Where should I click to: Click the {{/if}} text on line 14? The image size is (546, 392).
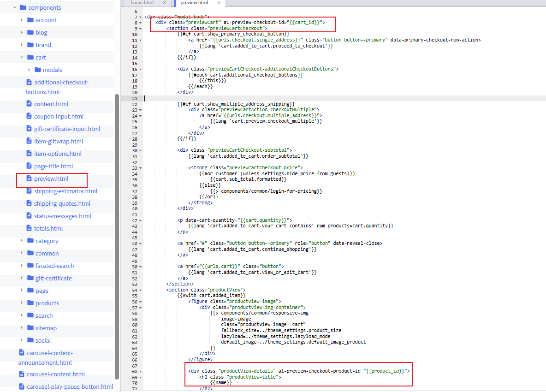coord(187,58)
